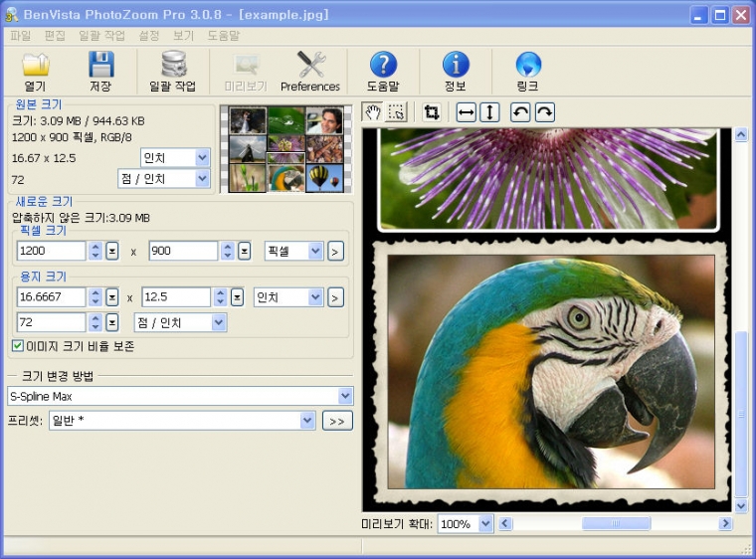Expand the S-Spline Max method dropdown
Screen dimensions: 756x559
pyautogui.click(x=345, y=396)
